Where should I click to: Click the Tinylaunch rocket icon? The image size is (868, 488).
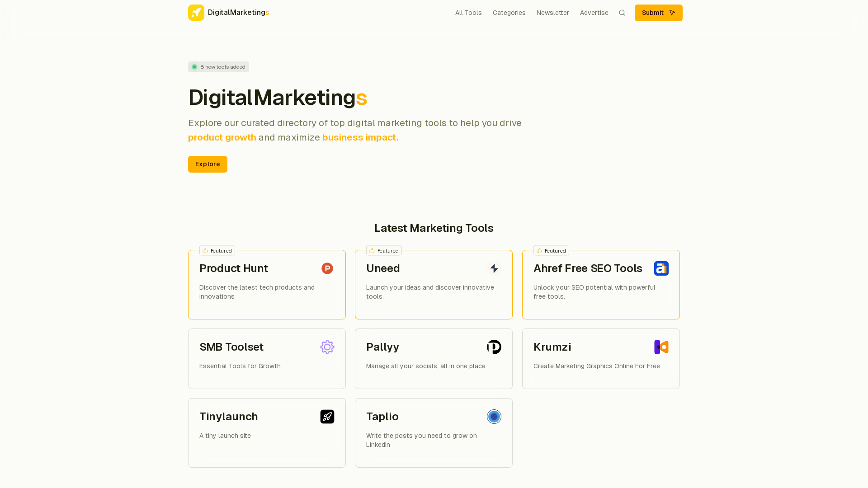click(x=327, y=417)
